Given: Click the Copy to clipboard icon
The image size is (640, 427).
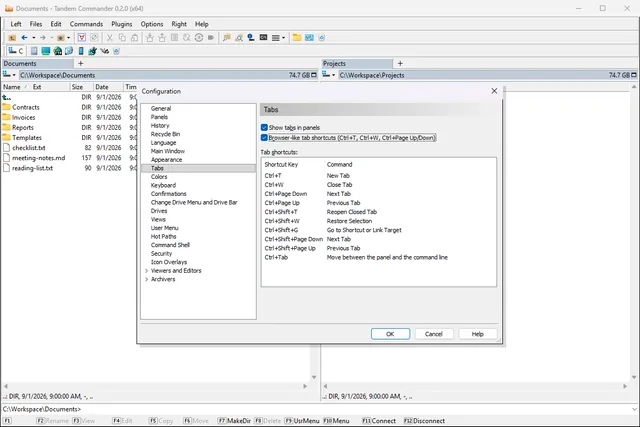Looking at the screenshot, I should [122, 38].
